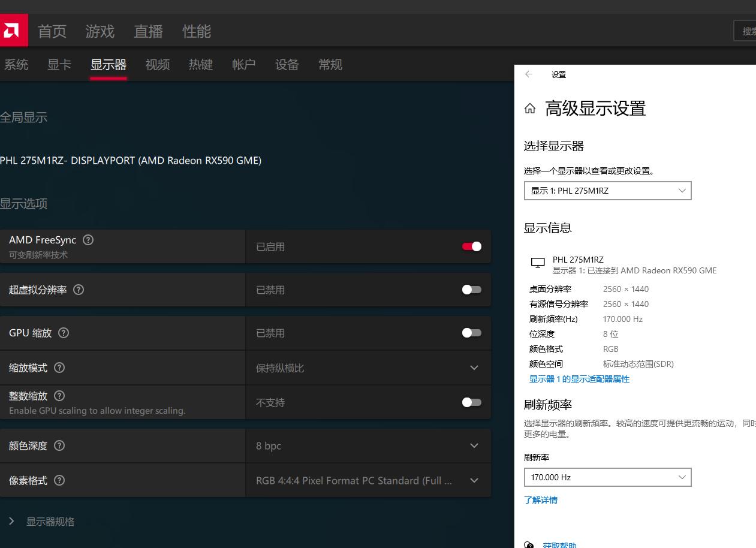Click the back arrow in 设置 window
This screenshot has height=548, width=756.
coord(529,74)
